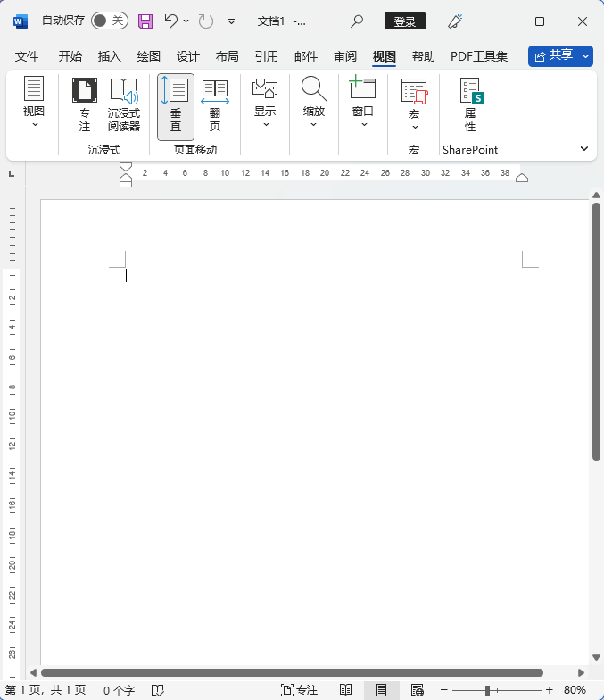This screenshot has width=604, height=700.
Task: Switch to the 审阅 ribbon tab
Action: [345, 56]
